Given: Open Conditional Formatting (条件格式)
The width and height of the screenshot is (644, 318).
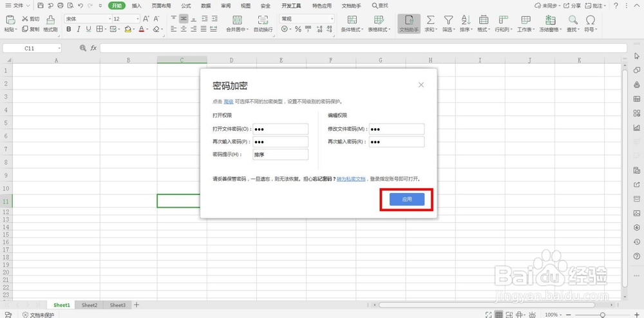Looking at the screenshot, I should (x=352, y=23).
